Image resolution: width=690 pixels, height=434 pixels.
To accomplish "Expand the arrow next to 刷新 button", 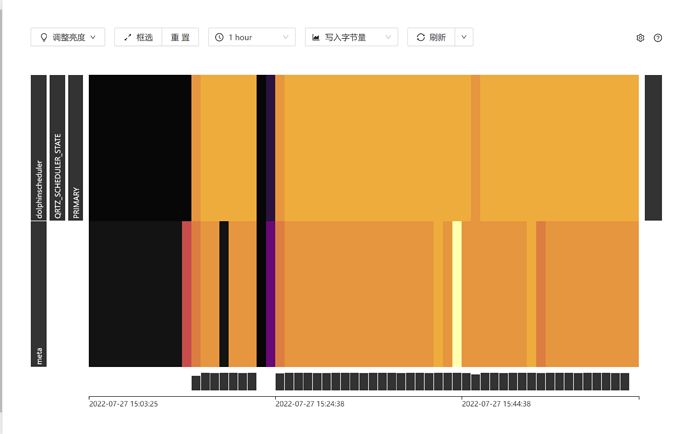I will pos(464,37).
